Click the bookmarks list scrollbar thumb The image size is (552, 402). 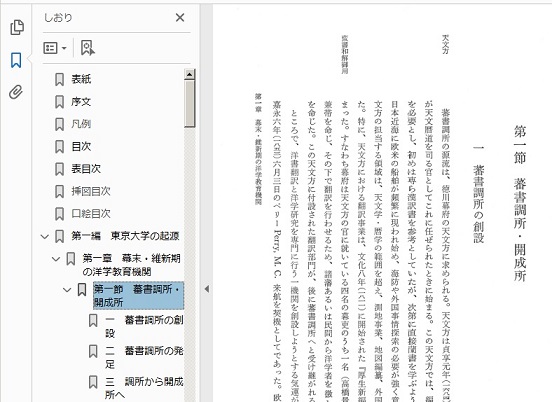(x=189, y=103)
